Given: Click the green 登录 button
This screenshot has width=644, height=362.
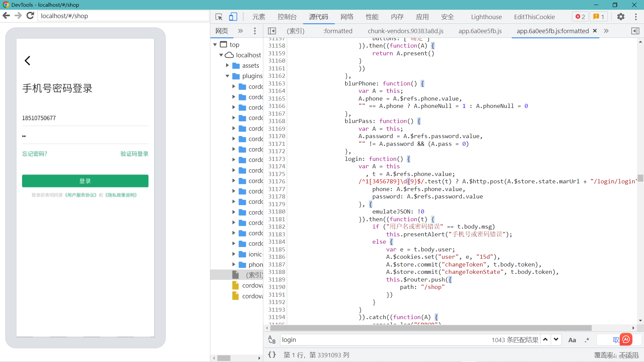Looking at the screenshot, I should click(85, 181).
